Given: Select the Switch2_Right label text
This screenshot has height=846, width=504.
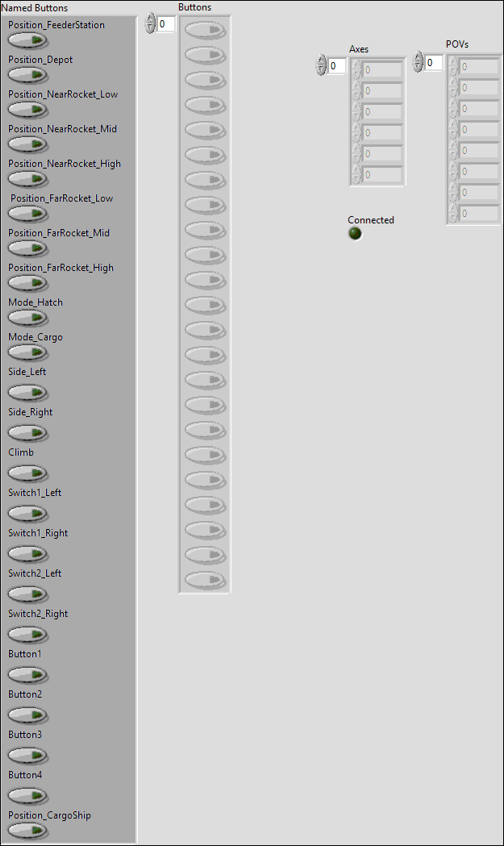Looking at the screenshot, I should tap(39, 614).
